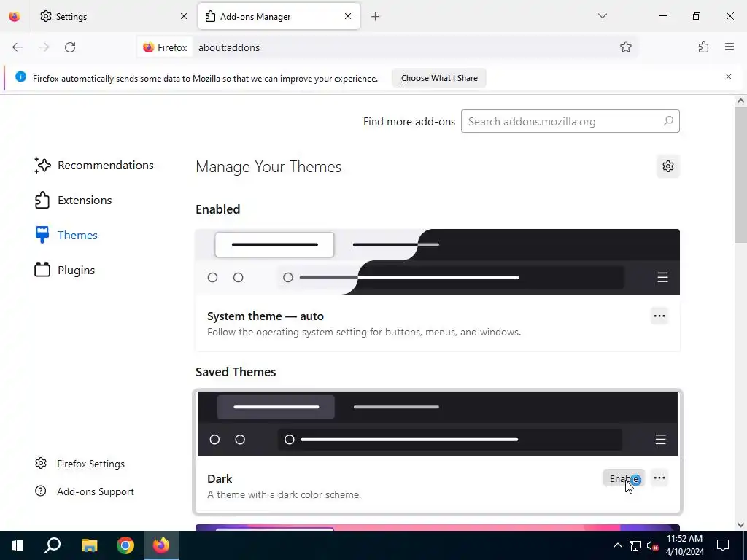Click the Firefox View icon in the tab strip

(15, 16)
